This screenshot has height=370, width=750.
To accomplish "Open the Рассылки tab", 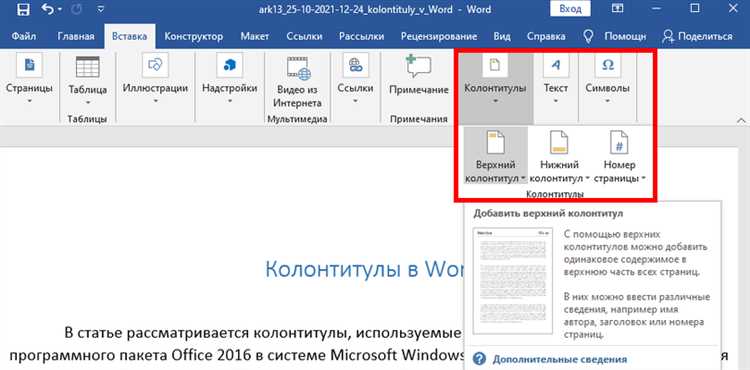I will click(362, 36).
